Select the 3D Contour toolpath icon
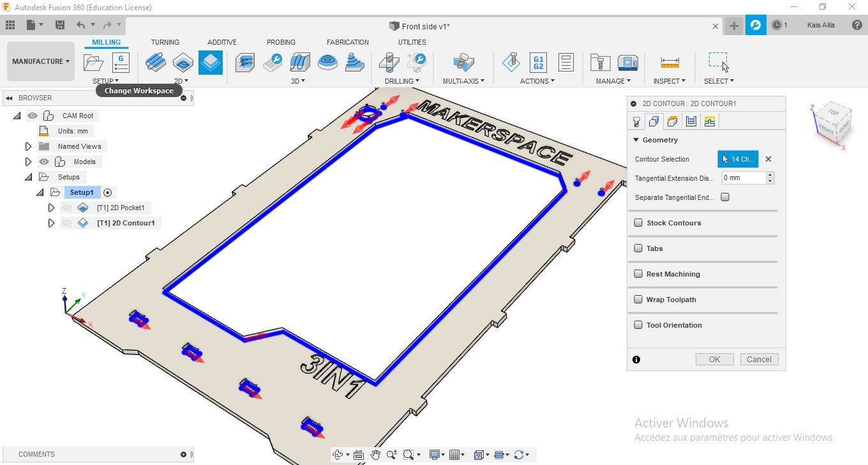The height and width of the screenshot is (465, 868). point(354,62)
